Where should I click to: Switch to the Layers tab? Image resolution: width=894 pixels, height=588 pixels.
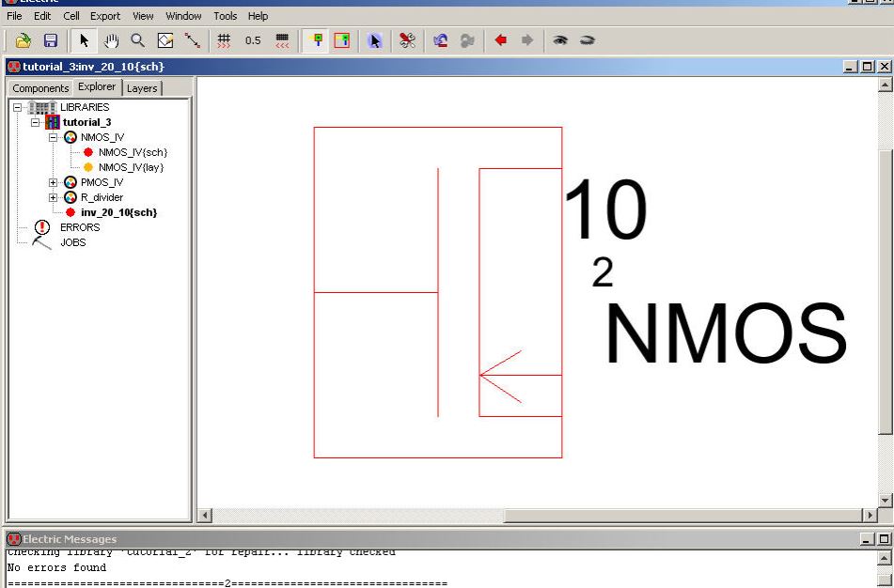click(x=142, y=88)
